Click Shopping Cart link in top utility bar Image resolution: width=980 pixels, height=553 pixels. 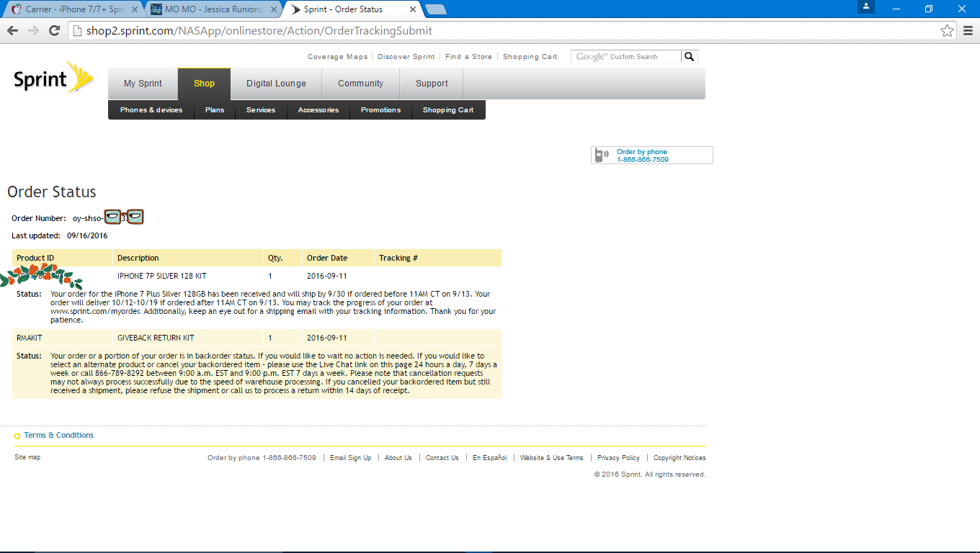[x=530, y=57]
